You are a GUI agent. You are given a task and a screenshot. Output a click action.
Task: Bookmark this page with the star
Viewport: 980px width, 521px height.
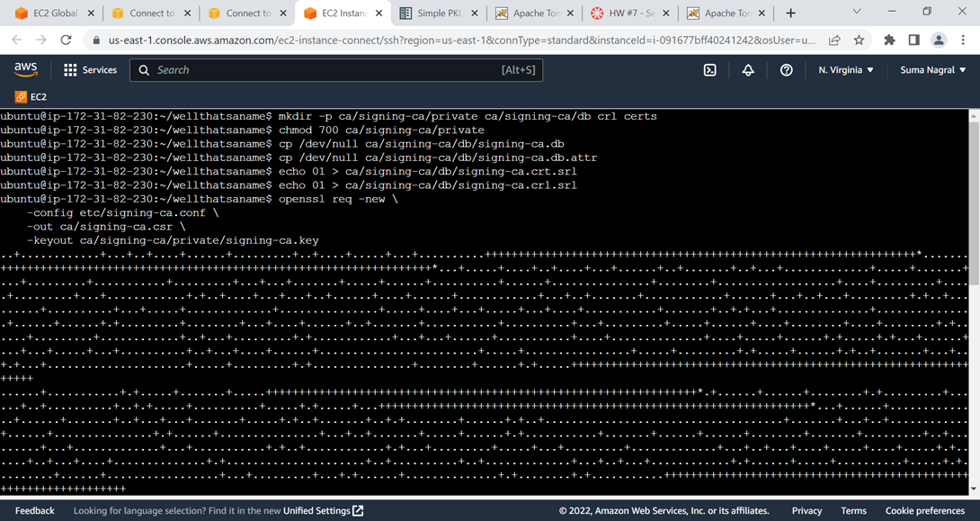(x=859, y=40)
